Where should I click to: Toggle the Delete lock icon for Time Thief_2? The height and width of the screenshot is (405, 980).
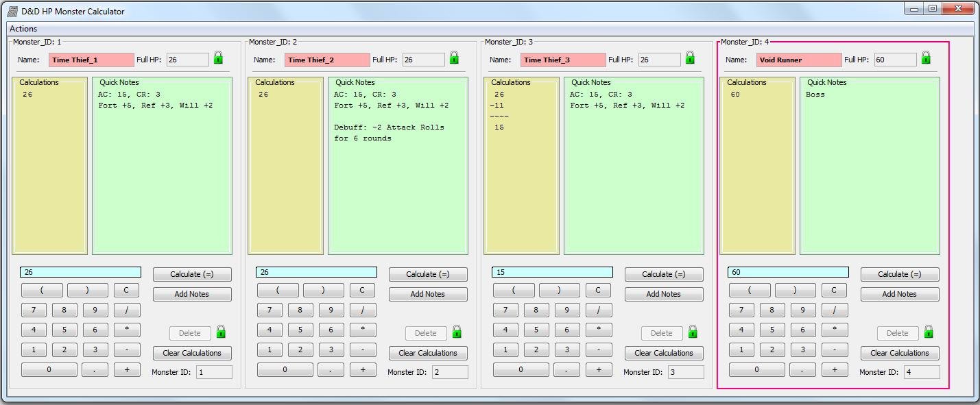click(x=455, y=332)
